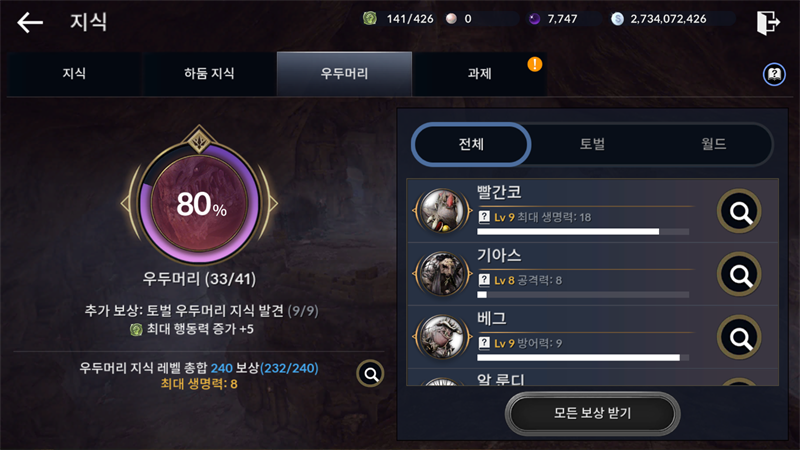Switch to the 지식 tab
Screen dimensions: 800x450
coord(74,73)
